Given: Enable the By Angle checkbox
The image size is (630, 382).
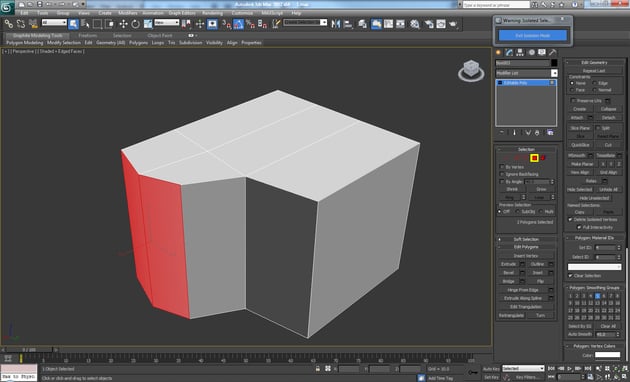Looking at the screenshot, I should [x=502, y=182].
